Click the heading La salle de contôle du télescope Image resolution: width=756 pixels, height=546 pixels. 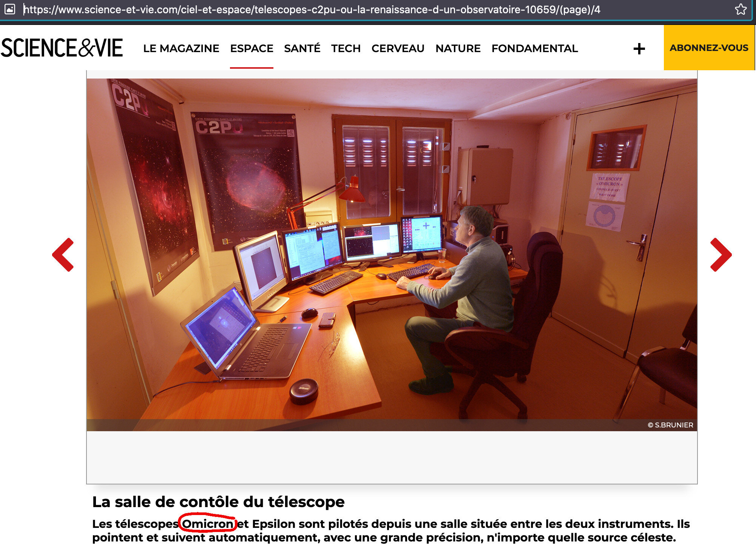pyautogui.click(x=218, y=502)
